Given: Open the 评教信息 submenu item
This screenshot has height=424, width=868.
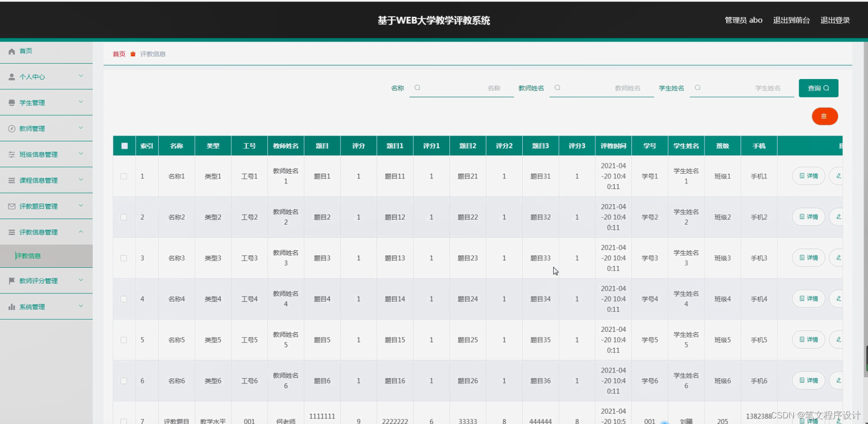Looking at the screenshot, I should 29,256.
